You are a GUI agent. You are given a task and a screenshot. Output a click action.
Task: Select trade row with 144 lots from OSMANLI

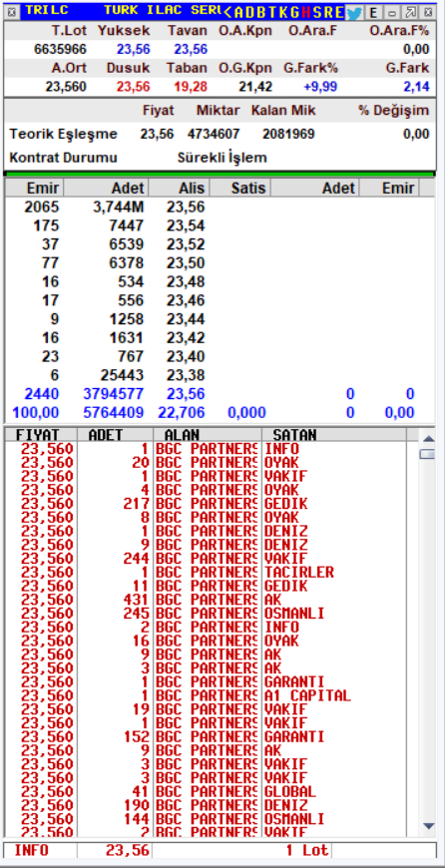click(206, 819)
